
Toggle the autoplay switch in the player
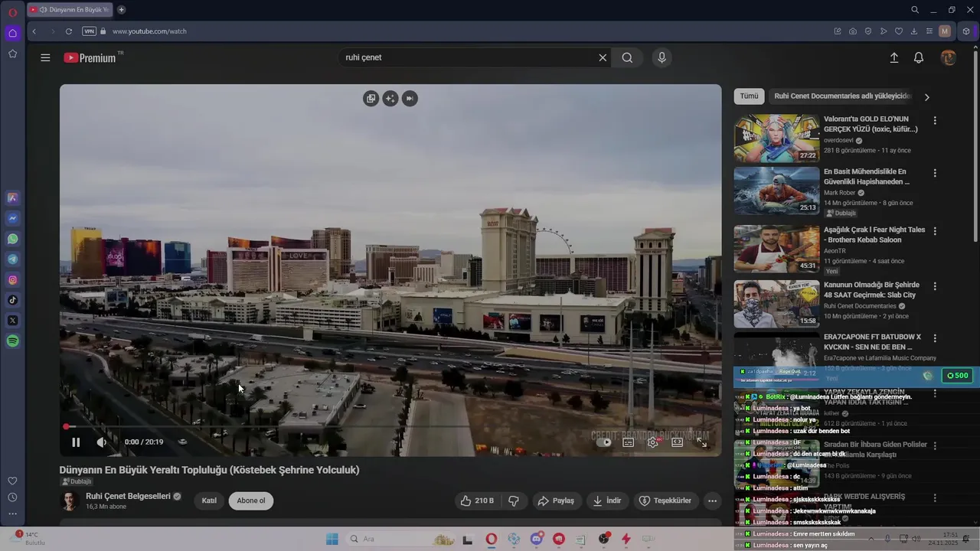[x=604, y=442]
